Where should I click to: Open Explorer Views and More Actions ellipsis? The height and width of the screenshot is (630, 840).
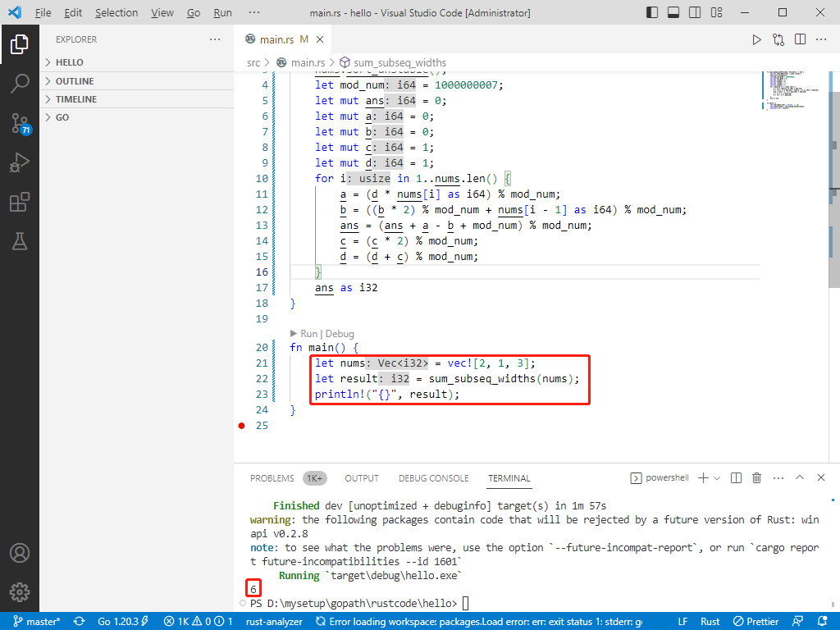tap(215, 39)
